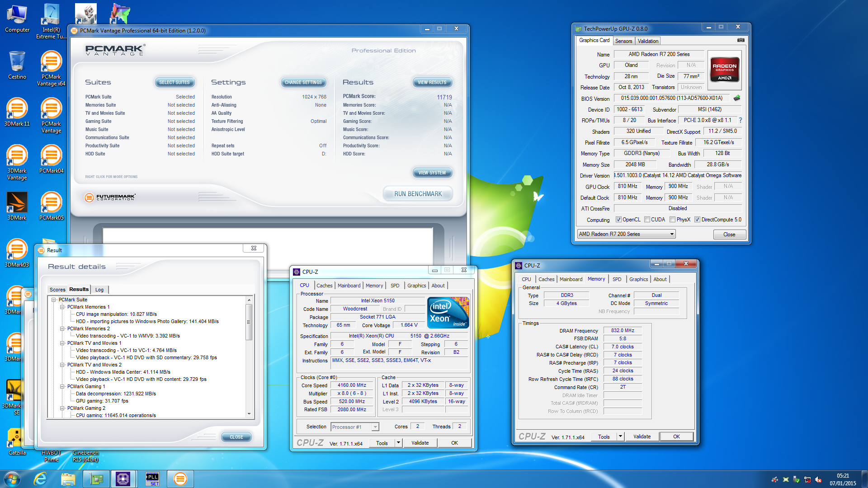Image resolution: width=868 pixels, height=488 pixels.
Task: Launch PCMark Vantage x64 desktop shortcut
Action: click(x=51, y=68)
